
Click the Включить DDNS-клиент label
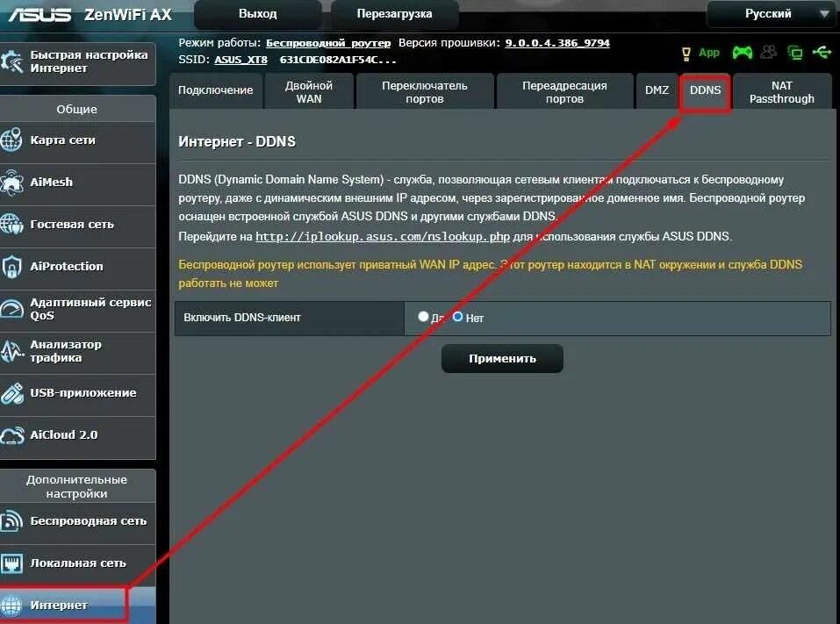(242, 318)
